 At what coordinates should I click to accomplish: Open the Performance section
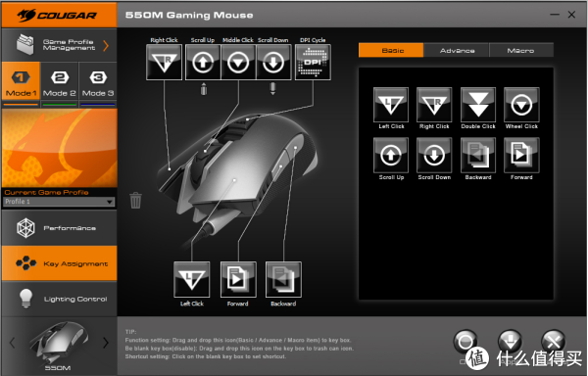point(59,228)
